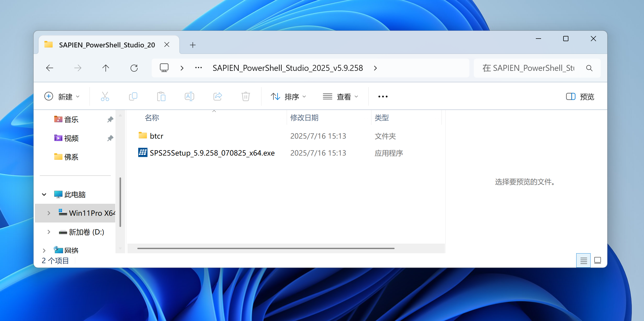Refresh the current folder
The height and width of the screenshot is (321, 644).
[x=134, y=68]
